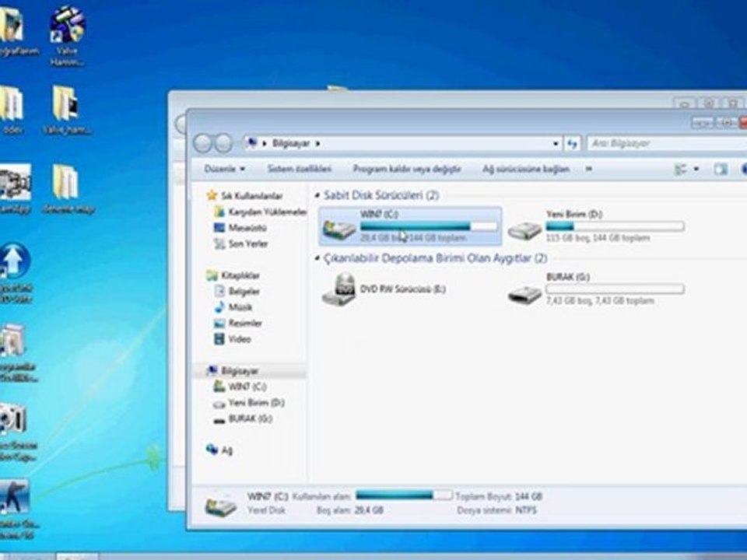Collapse Sabit Disk Sürücüleri group
747x560 pixels.
[x=317, y=195]
